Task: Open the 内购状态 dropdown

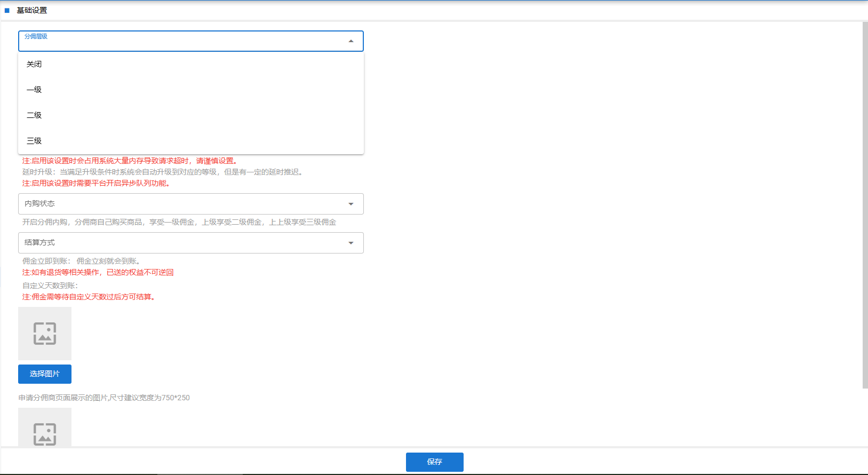Action: click(x=191, y=204)
